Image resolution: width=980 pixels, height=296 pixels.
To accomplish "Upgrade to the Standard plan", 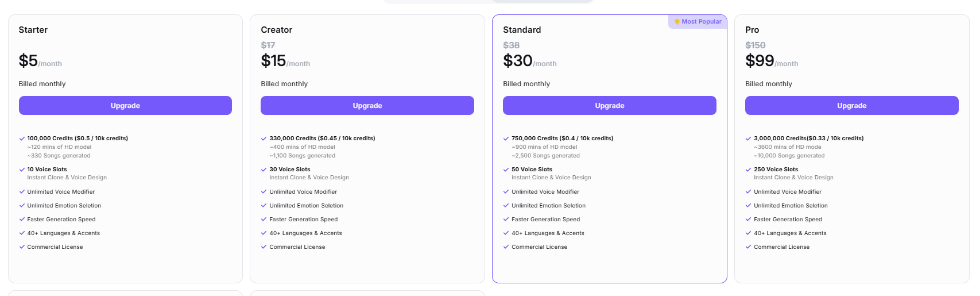I will coord(609,106).
